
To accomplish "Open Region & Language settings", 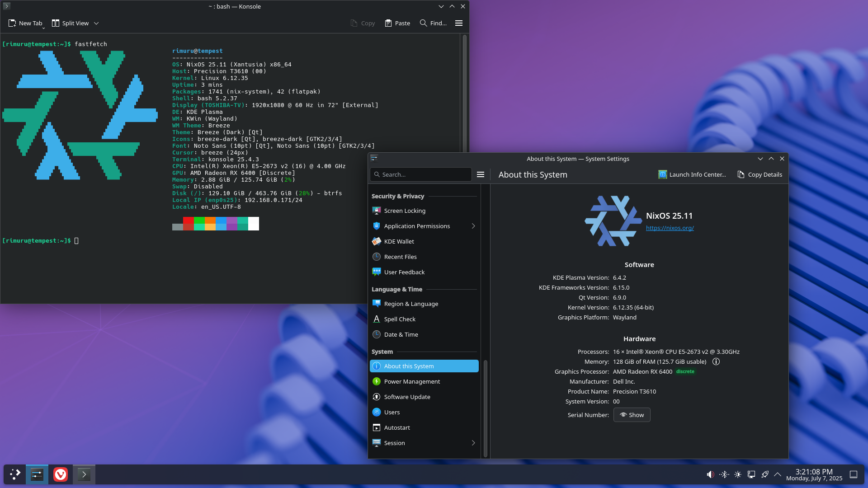I will 424,304.
